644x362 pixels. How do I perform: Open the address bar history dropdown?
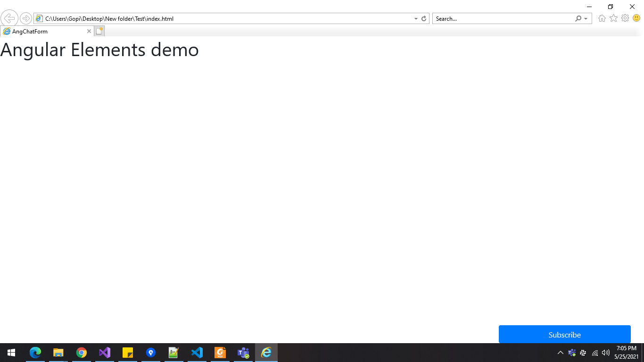415,18
